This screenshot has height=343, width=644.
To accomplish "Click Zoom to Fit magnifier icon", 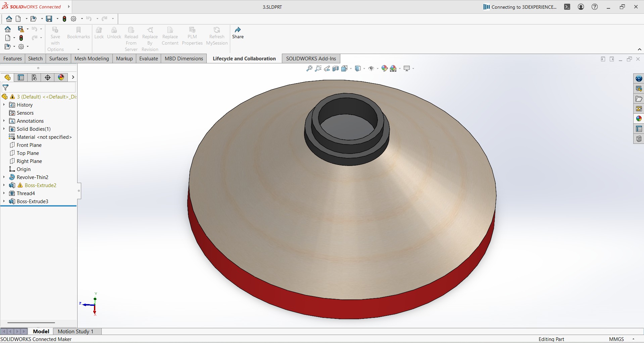I will [x=309, y=68].
